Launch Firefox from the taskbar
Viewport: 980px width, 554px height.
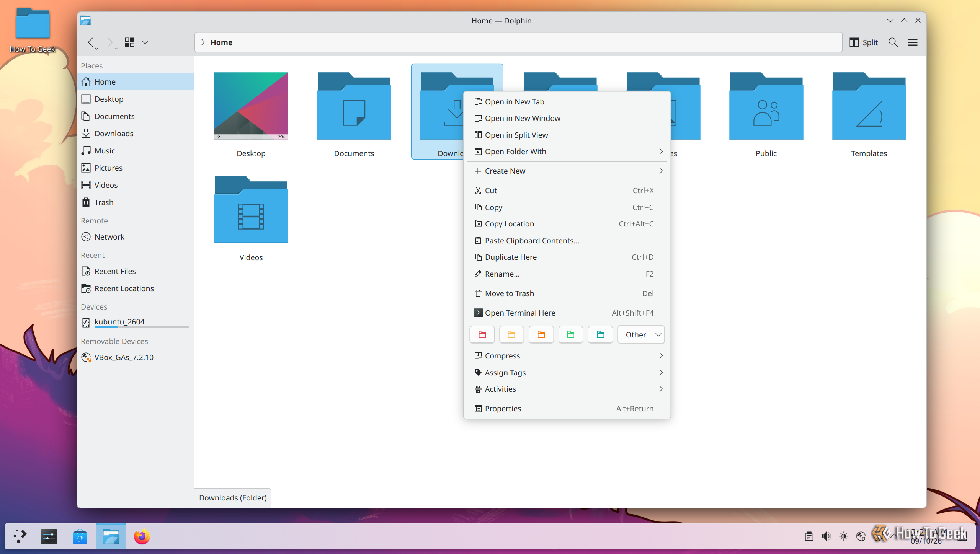coord(142,536)
